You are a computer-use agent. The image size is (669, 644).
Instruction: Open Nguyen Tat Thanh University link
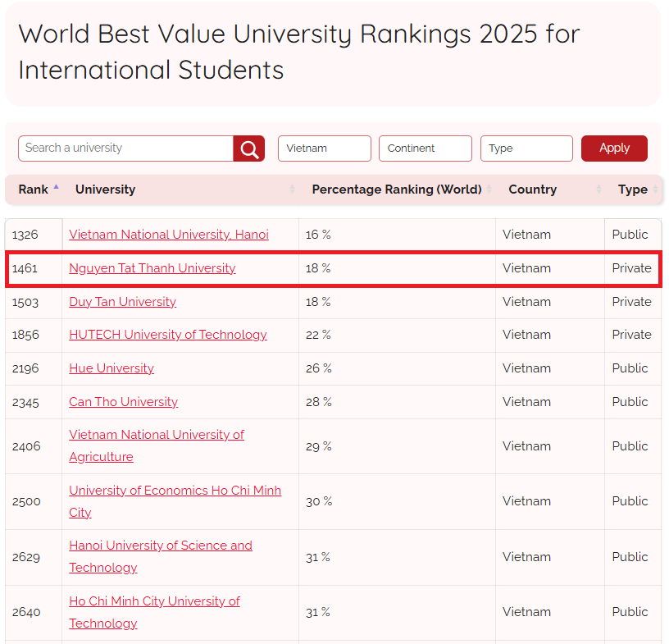click(x=152, y=268)
